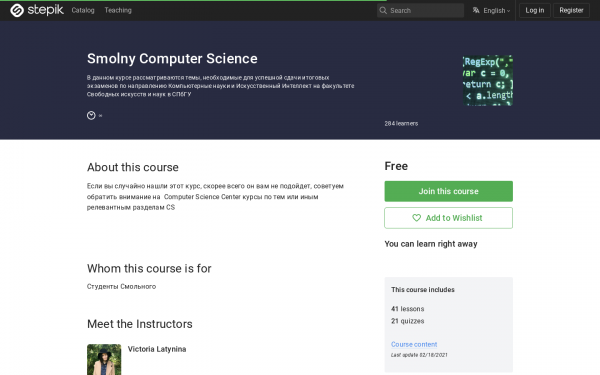Click the Whom this course is for heading

click(149, 268)
